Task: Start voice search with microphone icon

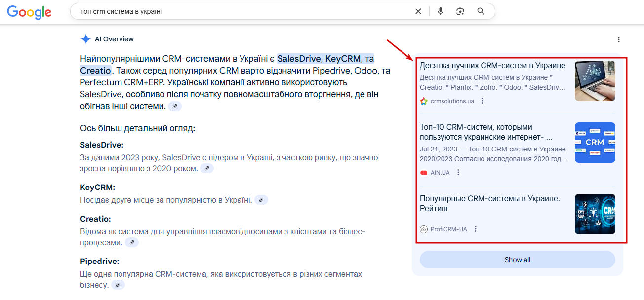Action: click(x=441, y=11)
